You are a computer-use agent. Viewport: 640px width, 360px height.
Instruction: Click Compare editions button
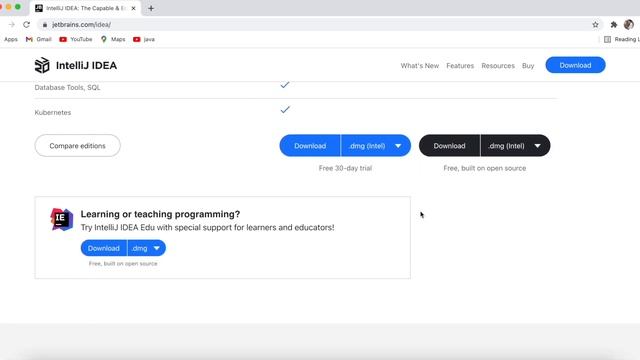pos(78,146)
